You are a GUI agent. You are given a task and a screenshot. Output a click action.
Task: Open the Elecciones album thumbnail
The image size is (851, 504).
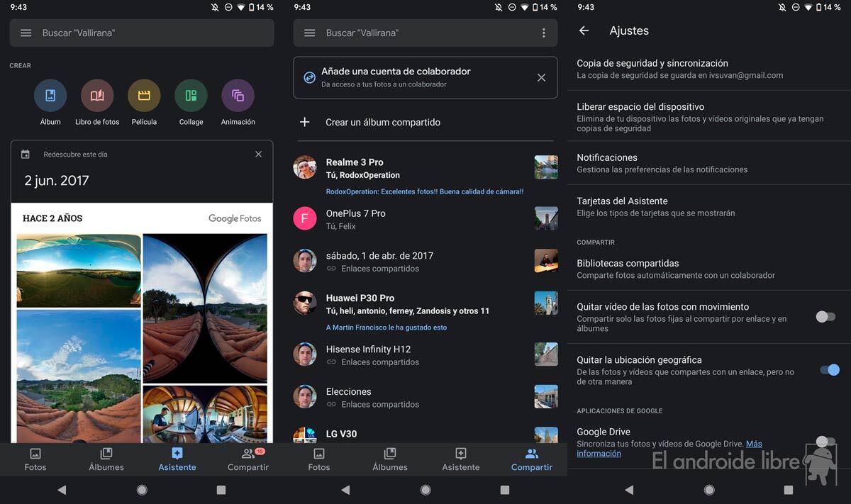546,397
